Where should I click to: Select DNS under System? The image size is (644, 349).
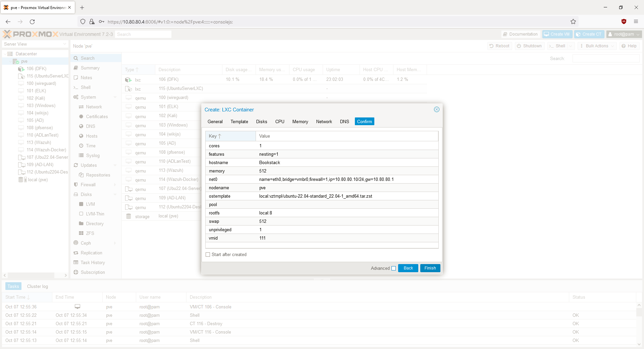pyautogui.click(x=90, y=126)
